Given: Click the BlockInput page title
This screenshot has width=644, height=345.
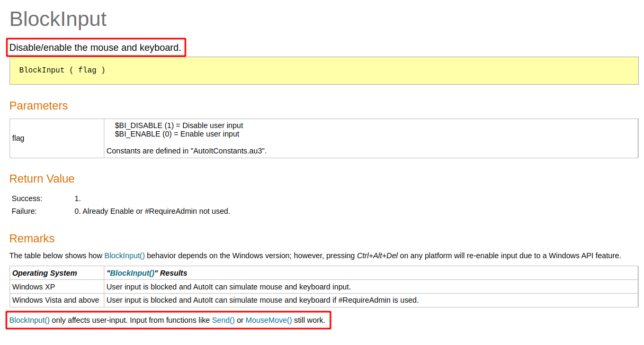Looking at the screenshot, I should click(x=58, y=19).
